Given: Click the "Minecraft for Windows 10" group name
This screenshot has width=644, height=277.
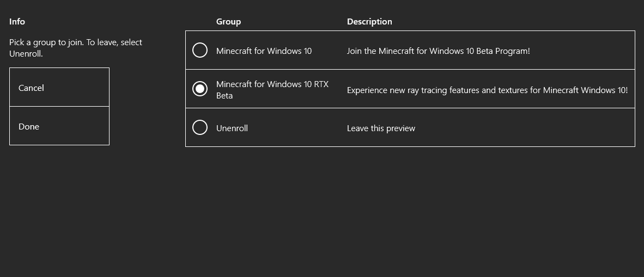Looking at the screenshot, I should 264,51.
